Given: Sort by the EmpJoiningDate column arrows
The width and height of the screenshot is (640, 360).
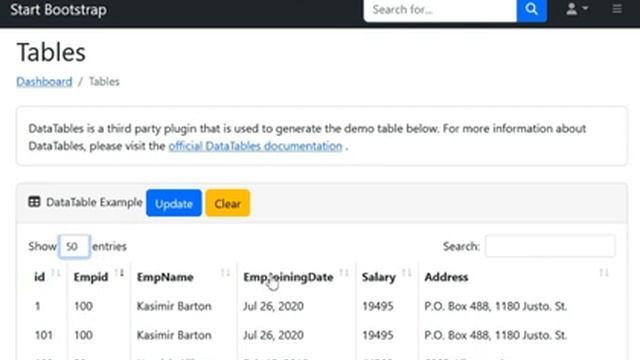Looking at the screenshot, I should tap(344, 273).
